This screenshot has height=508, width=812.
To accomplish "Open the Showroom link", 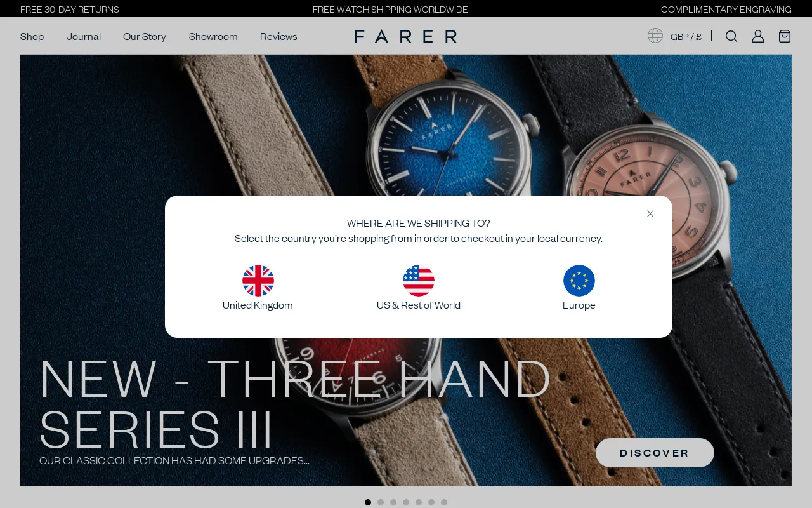I will 213,37.
